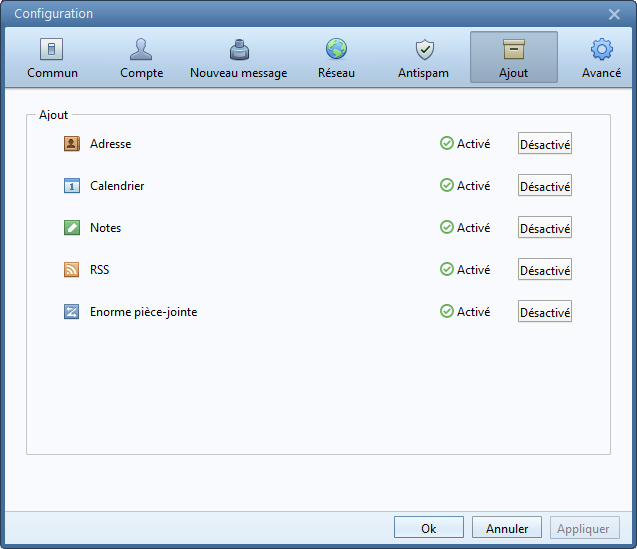Go to the Réseau network tab
Image resolution: width=637 pixels, height=549 pixels.
(336, 58)
